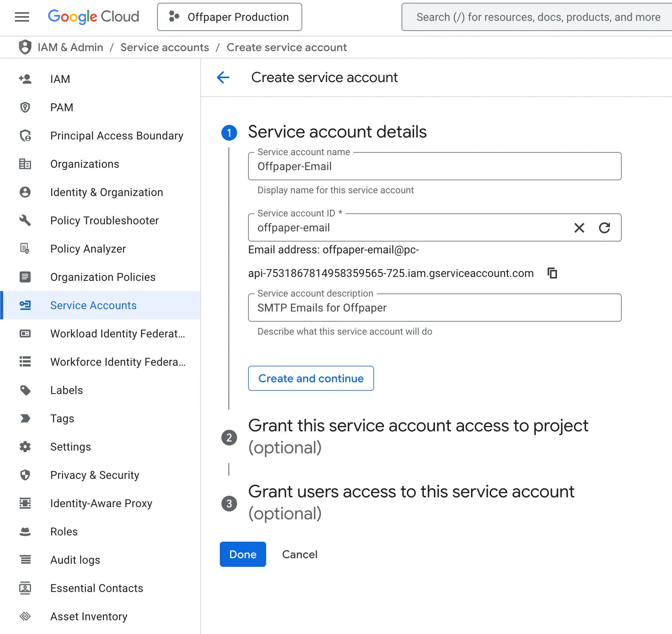Go to Organization Policies page
Screen dimensions: 672x634
coord(103,277)
